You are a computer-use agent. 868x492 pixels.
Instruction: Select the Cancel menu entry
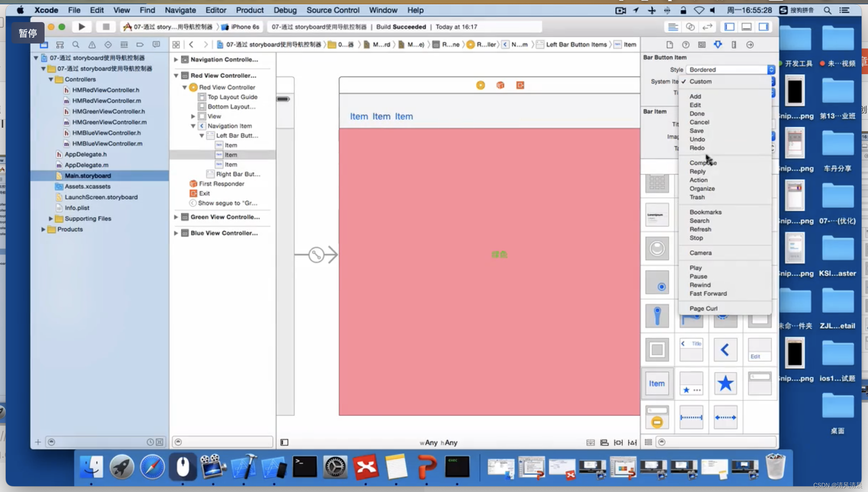tap(699, 122)
